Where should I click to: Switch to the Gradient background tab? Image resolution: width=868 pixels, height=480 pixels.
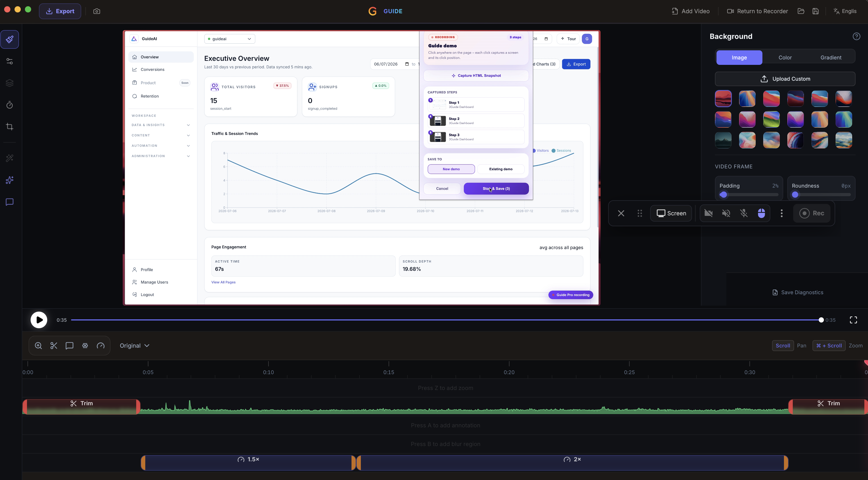831,58
